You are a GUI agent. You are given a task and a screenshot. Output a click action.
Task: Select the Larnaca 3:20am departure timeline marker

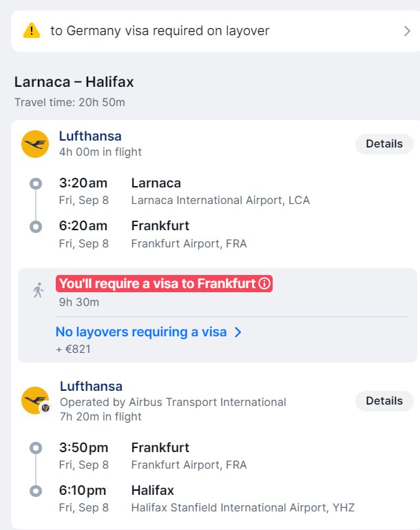point(36,184)
